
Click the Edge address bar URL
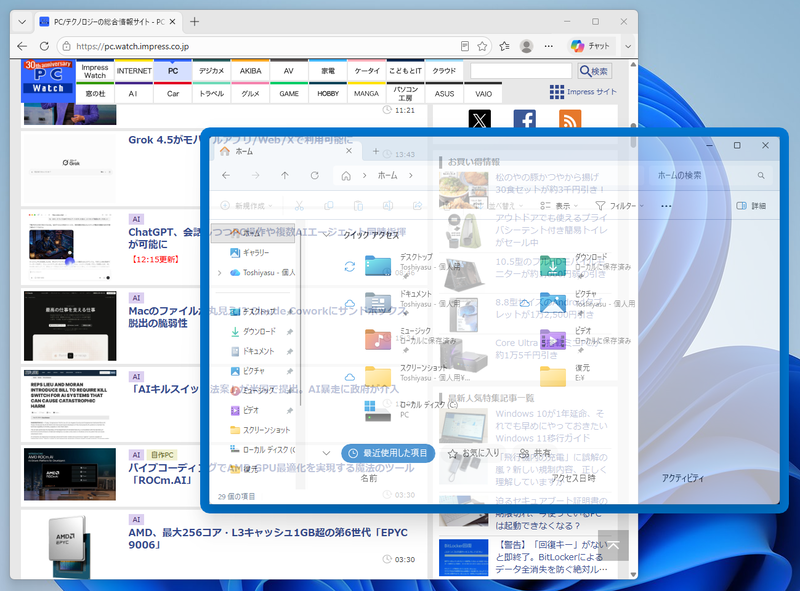pyautogui.click(x=133, y=46)
